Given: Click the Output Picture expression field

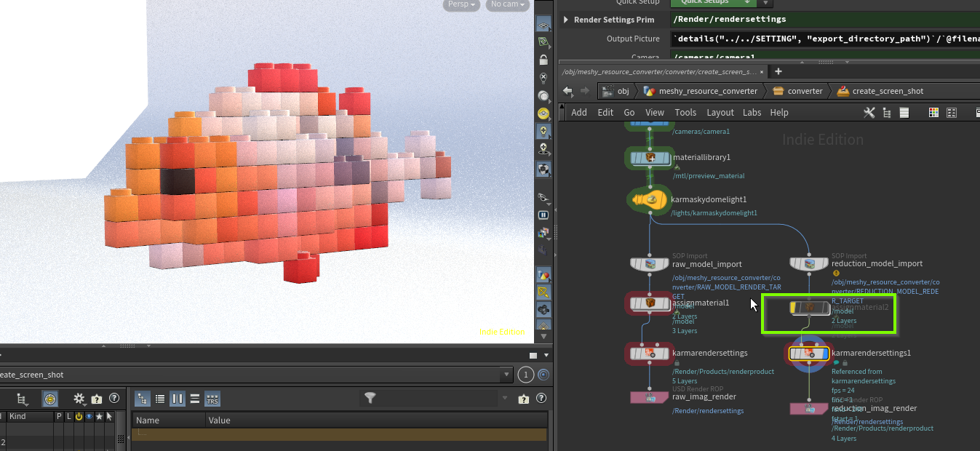Looking at the screenshot, I should click(x=825, y=39).
